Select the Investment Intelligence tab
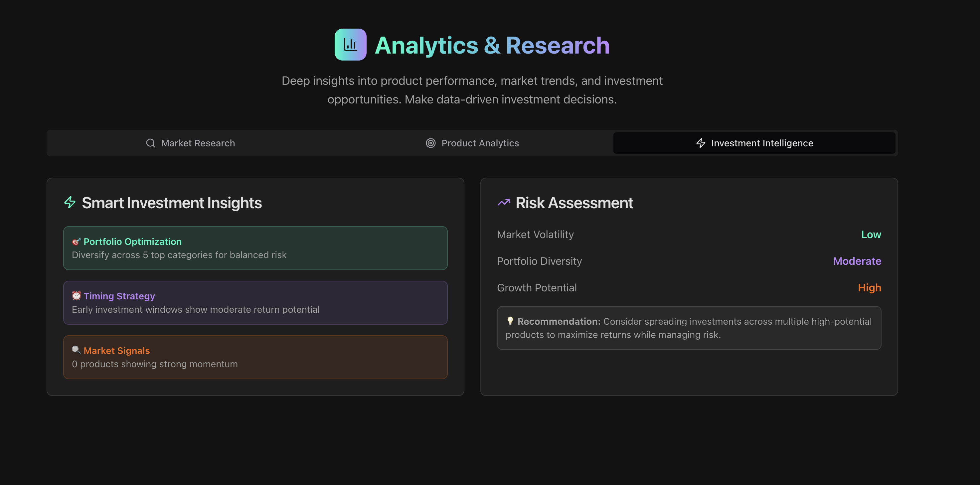 (754, 143)
